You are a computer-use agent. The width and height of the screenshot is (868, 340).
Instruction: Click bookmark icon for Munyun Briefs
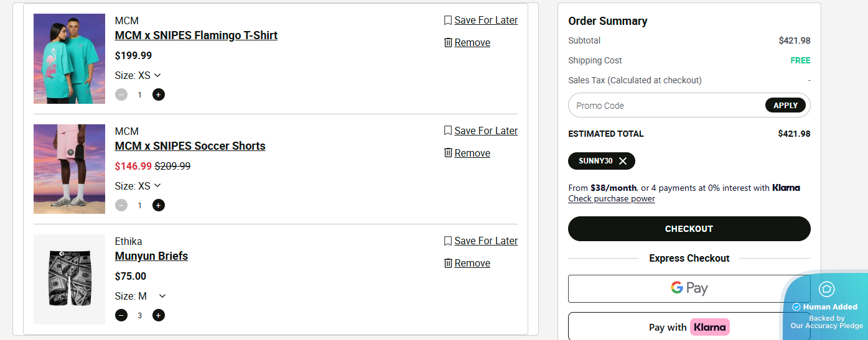[x=448, y=241]
